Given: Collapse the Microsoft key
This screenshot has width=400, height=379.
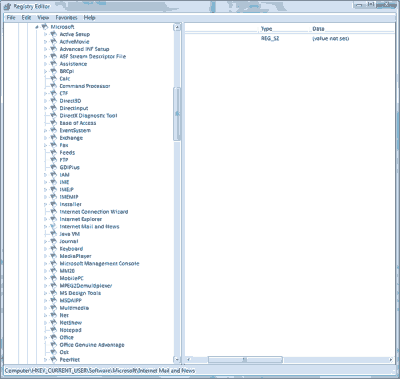Looking at the screenshot, I should [x=37, y=27].
